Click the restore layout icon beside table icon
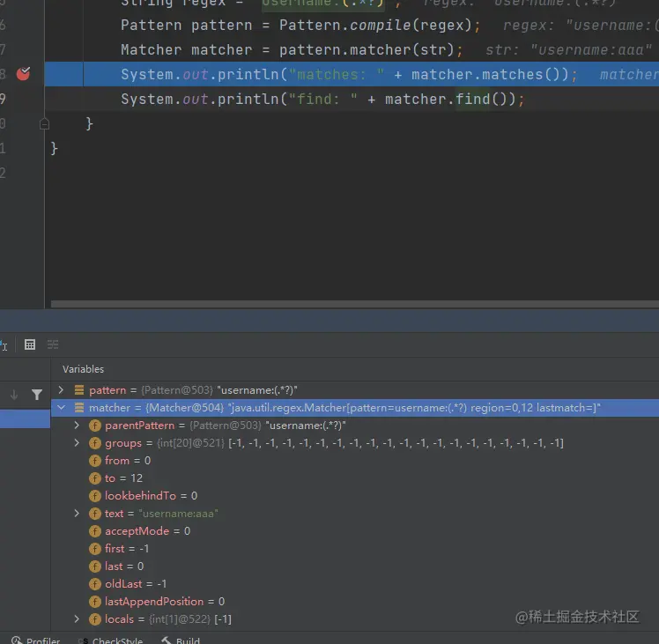This screenshot has height=644, width=659. [x=53, y=344]
